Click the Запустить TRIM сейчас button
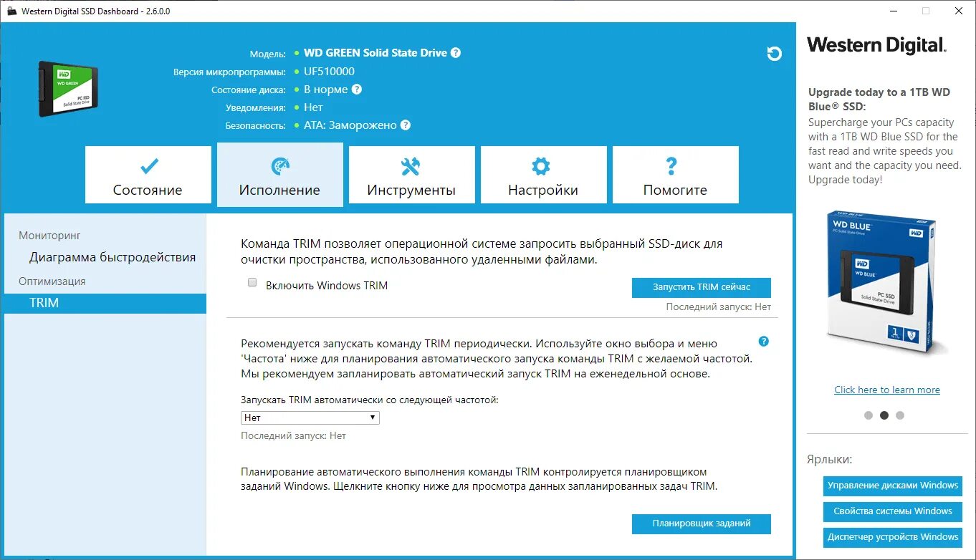 click(701, 287)
